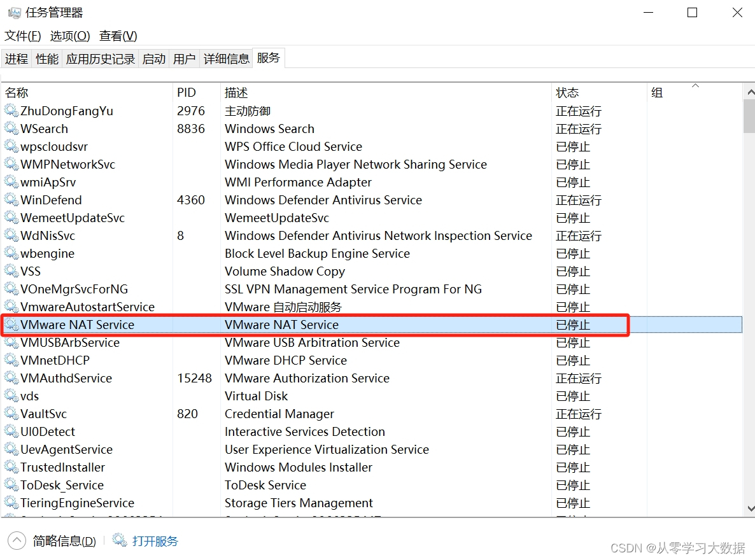Click PID value 4360
Screen dimensions: 755x560
[191, 200]
